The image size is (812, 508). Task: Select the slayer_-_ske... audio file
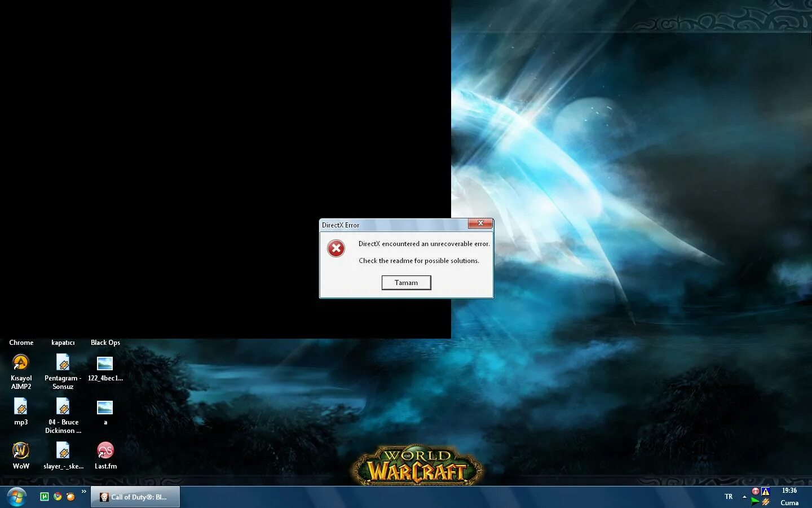click(x=63, y=456)
